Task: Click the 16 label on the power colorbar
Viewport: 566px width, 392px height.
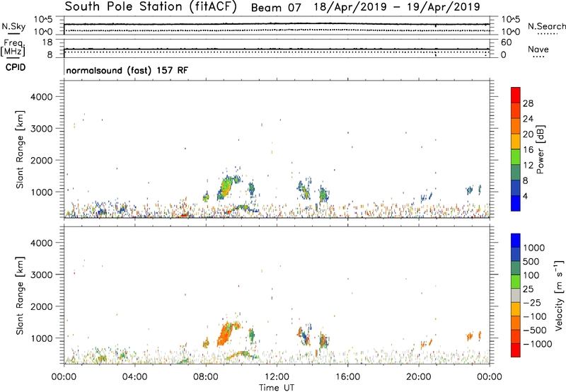Action: click(528, 150)
